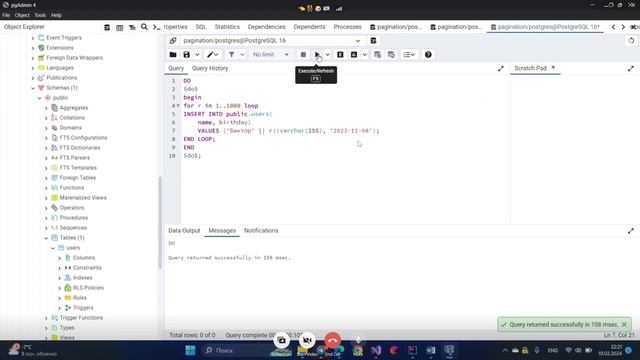The width and height of the screenshot is (640, 360).
Task: Dismiss the query success notification
Action: tap(624, 324)
